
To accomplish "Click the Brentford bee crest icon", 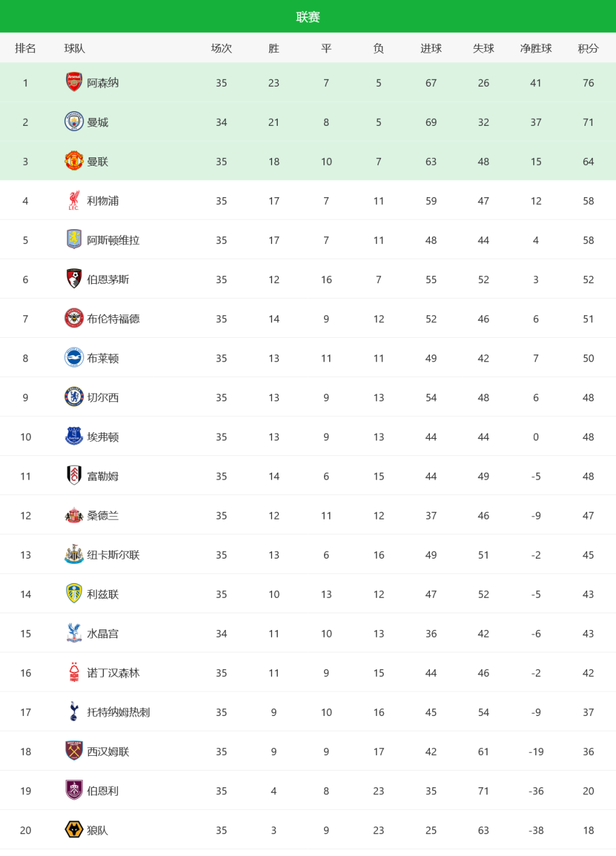I will tap(74, 318).
